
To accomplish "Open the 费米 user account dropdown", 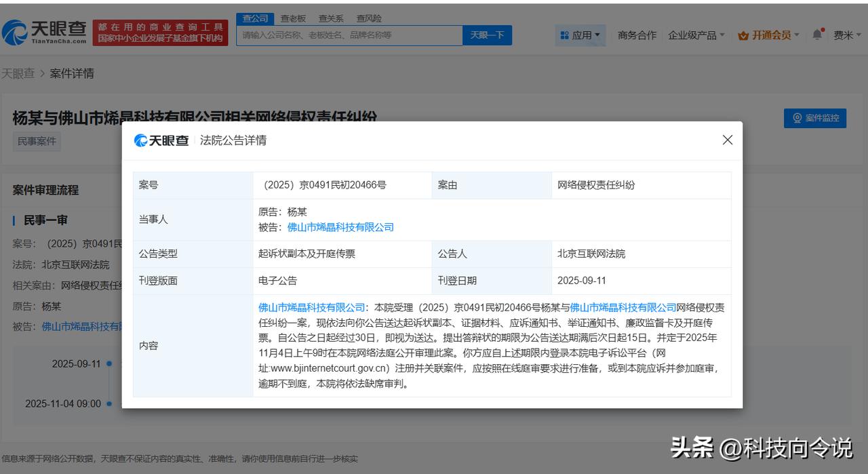I will point(848,35).
